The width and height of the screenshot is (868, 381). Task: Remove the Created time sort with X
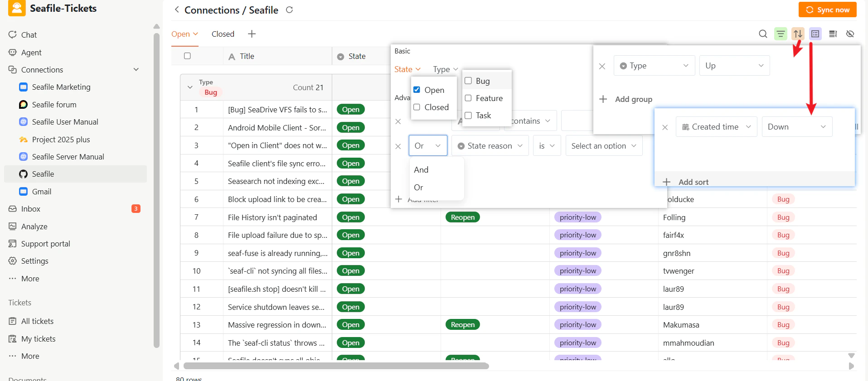[x=665, y=127]
